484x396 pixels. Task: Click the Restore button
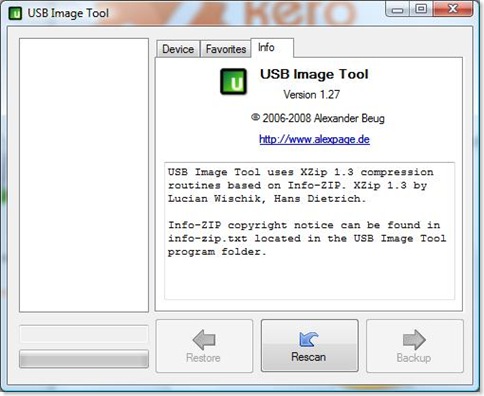pos(204,346)
